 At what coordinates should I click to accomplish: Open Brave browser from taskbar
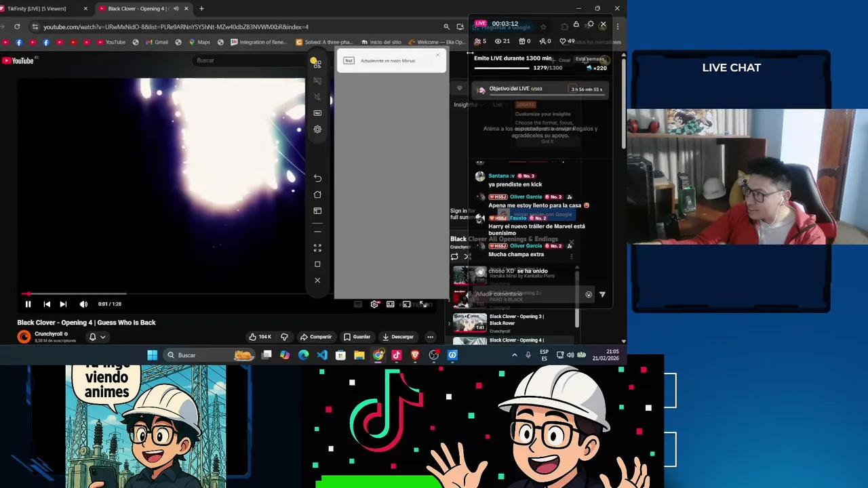415,355
